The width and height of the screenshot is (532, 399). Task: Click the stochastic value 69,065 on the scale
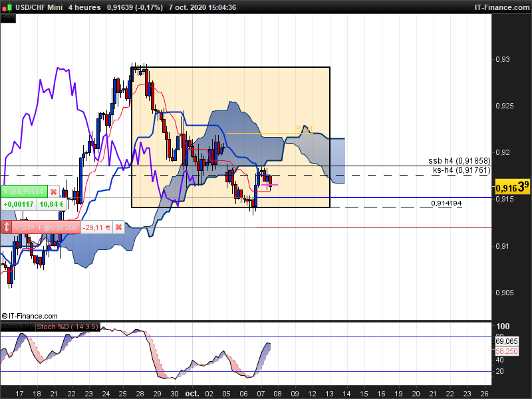pos(507,340)
